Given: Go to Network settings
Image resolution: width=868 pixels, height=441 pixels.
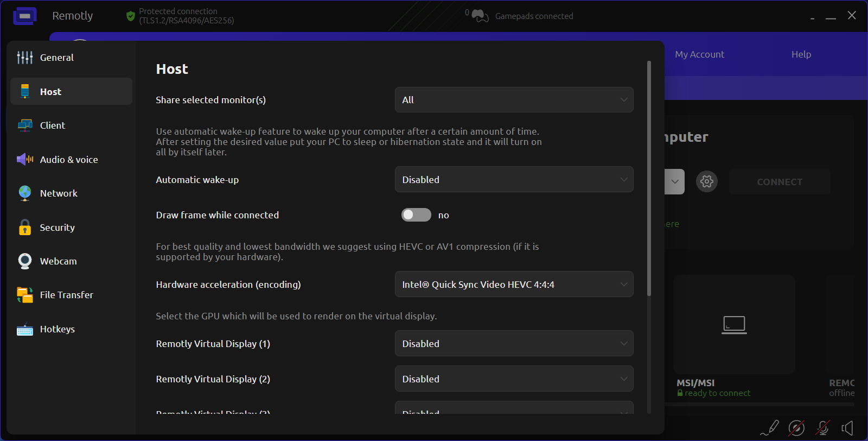Looking at the screenshot, I should [59, 193].
